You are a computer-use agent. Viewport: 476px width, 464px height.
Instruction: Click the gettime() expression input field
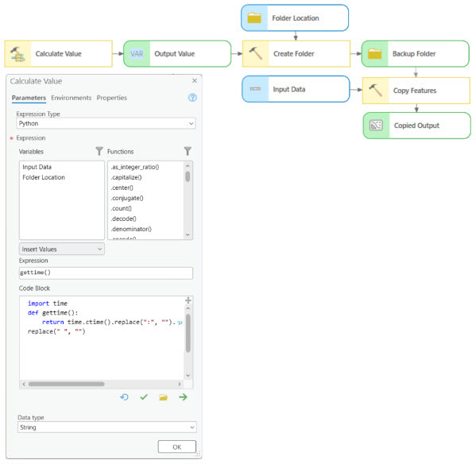click(x=106, y=273)
